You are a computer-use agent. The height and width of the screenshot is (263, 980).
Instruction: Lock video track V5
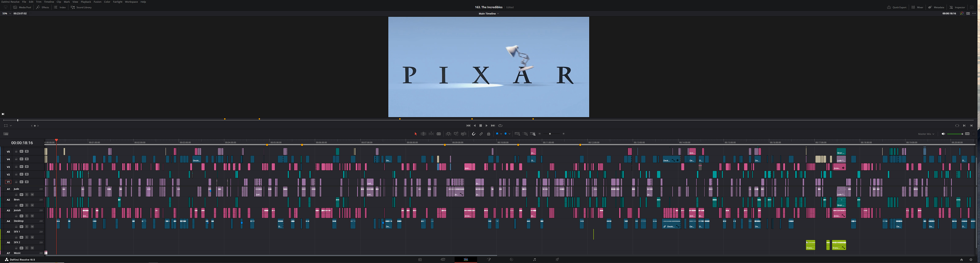pos(16,151)
